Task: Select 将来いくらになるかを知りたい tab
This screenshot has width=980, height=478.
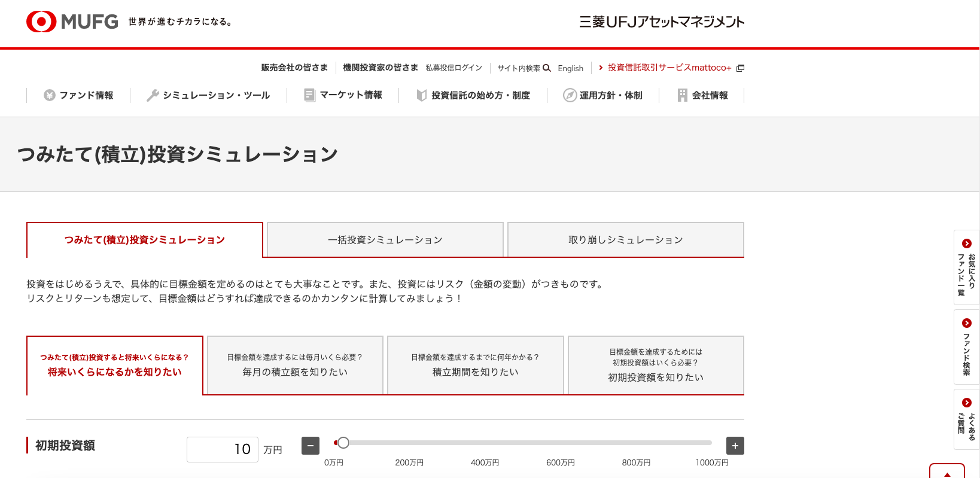Action: (x=115, y=366)
